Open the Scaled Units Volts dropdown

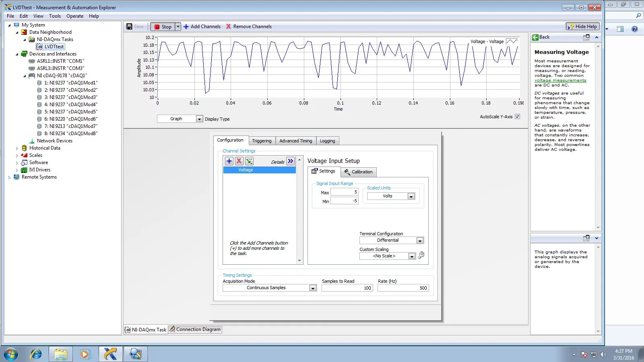coord(411,196)
